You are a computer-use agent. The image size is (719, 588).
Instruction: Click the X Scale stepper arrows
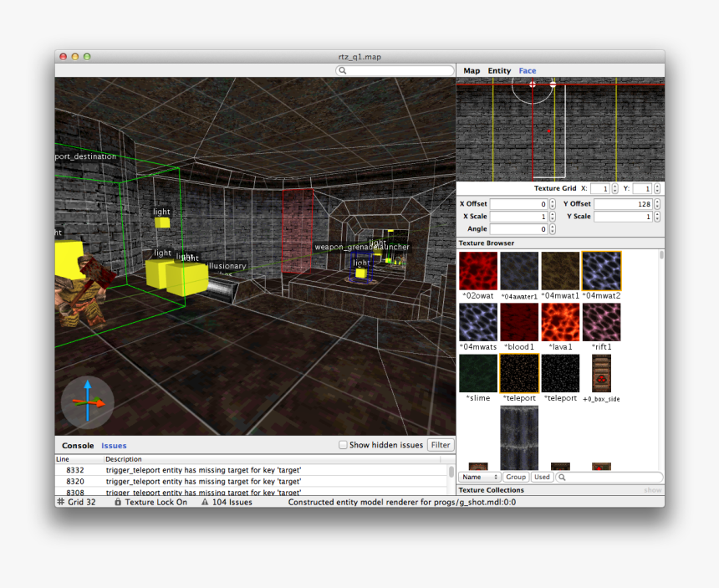coord(553,216)
